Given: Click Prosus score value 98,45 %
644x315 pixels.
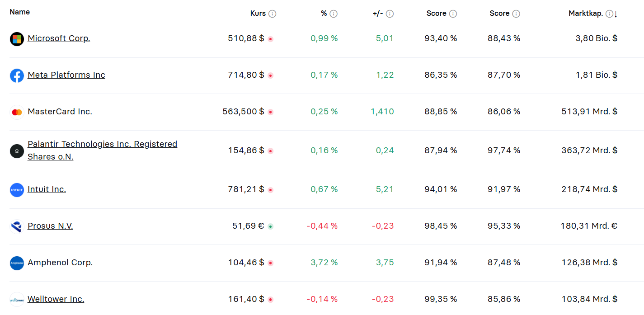Looking at the screenshot, I should (441, 226).
